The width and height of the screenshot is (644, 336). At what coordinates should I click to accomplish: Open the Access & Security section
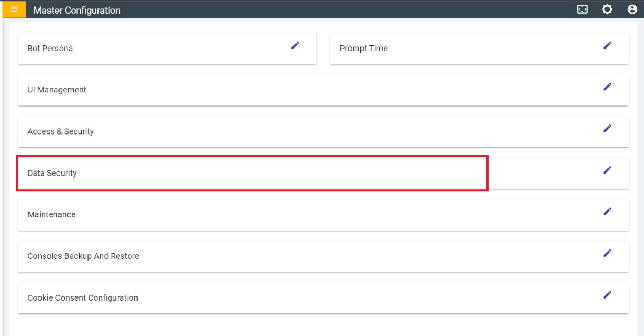(323, 131)
